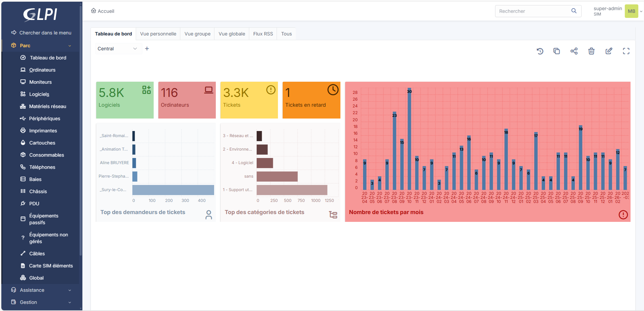644x311 pixels.
Task: Add a new dashboard with plus icon
Action: [147, 49]
